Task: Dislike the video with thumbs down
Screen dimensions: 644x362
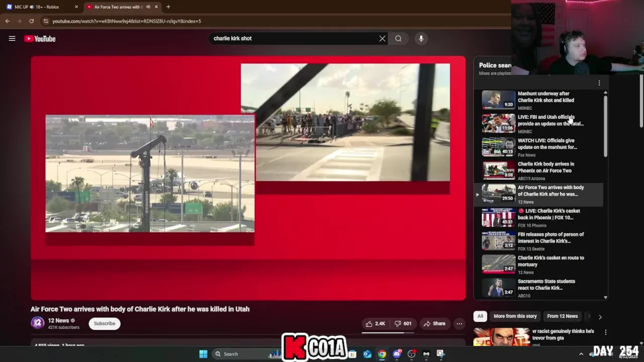Action: (402, 324)
